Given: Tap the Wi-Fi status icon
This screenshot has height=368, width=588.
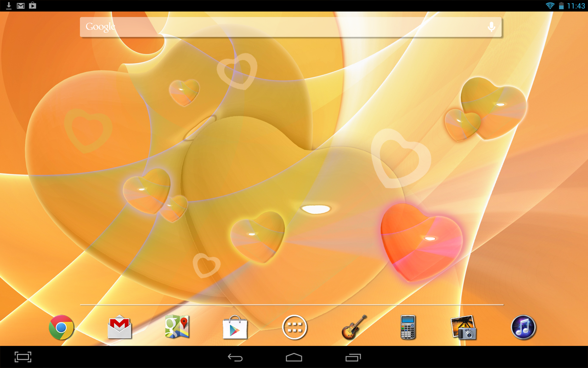Looking at the screenshot, I should click(x=550, y=6).
